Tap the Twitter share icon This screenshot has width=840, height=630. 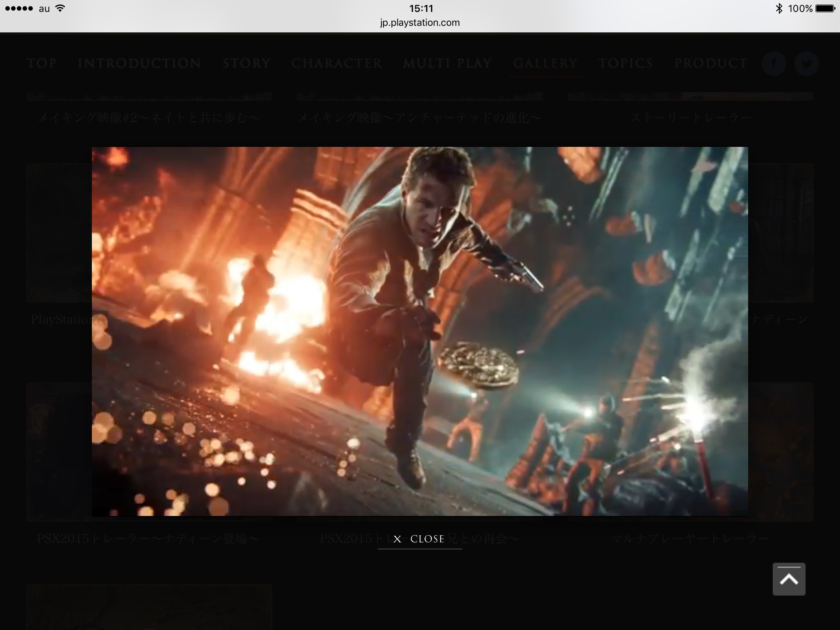point(806,64)
